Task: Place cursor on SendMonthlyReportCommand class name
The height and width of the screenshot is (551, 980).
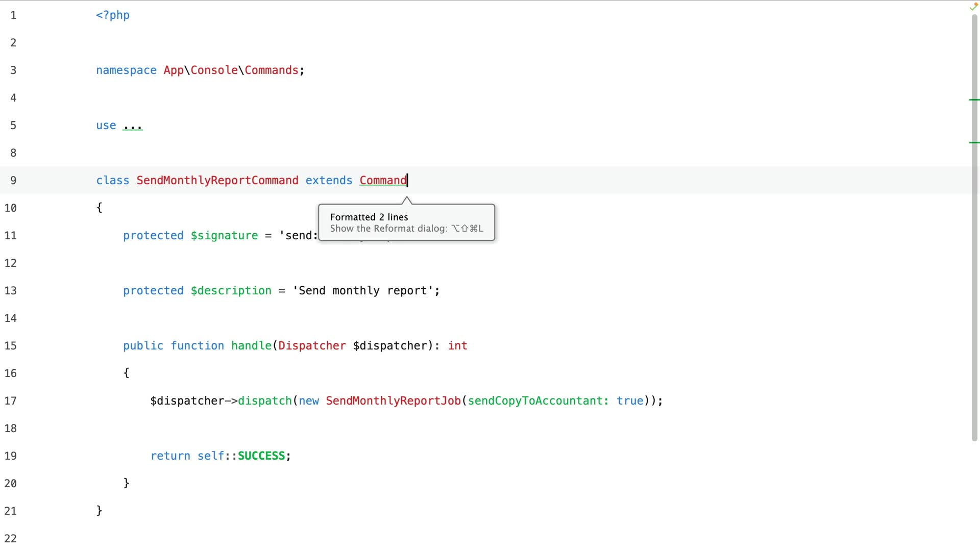Action: pyautogui.click(x=217, y=181)
